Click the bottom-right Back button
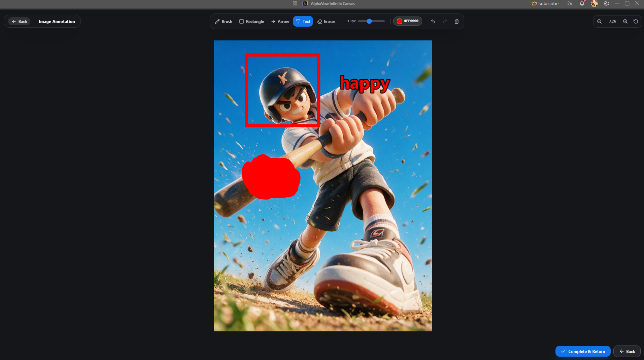Image resolution: width=644 pixels, height=360 pixels. pyautogui.click(x=627, y=351)
